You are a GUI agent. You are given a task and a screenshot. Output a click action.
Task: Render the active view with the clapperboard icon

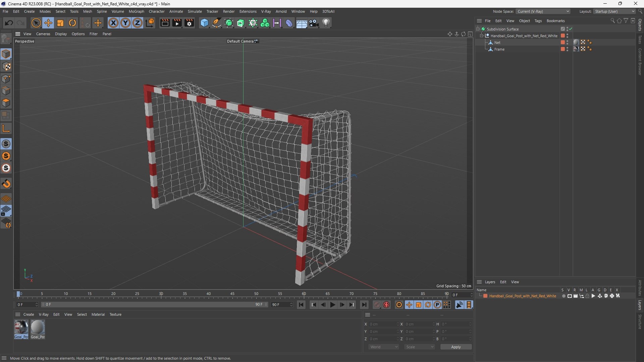pyautogui.click(x=165, y=23)
